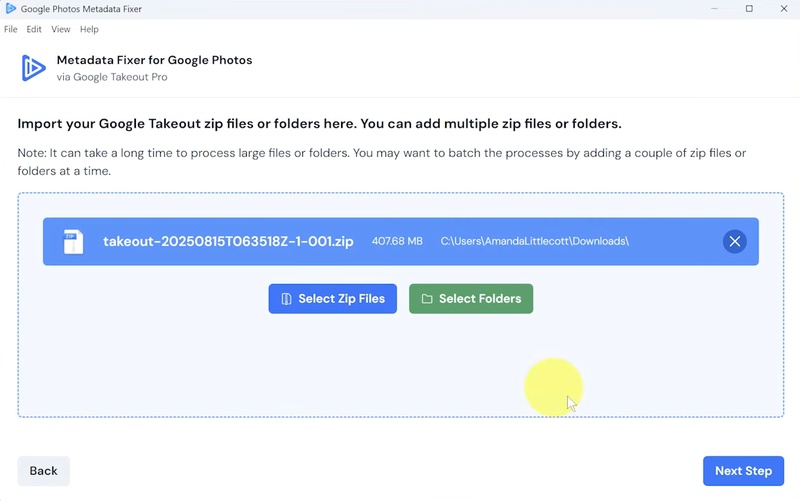Go to previous screen with Back

tap(43, 471)
